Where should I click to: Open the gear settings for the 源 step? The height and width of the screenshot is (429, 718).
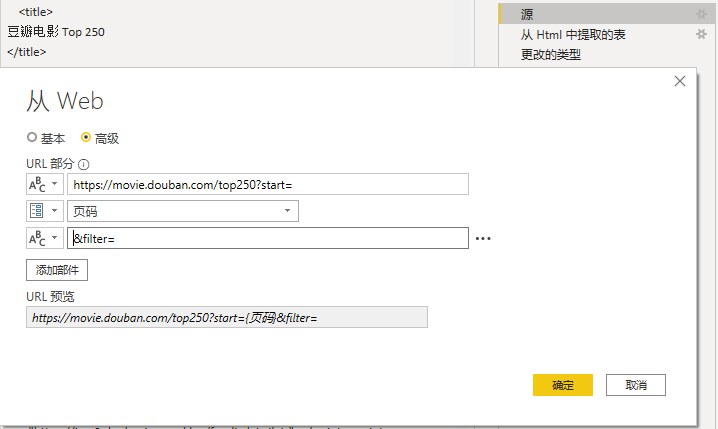[x=701, y=14]
